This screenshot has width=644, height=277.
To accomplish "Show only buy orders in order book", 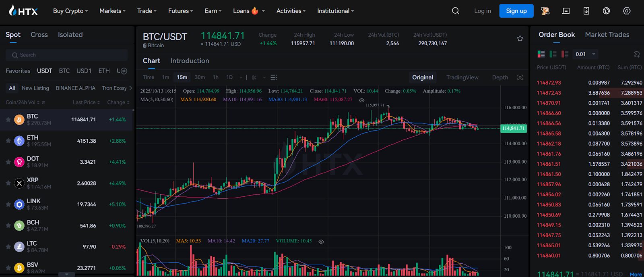I will tap(553, 54).
